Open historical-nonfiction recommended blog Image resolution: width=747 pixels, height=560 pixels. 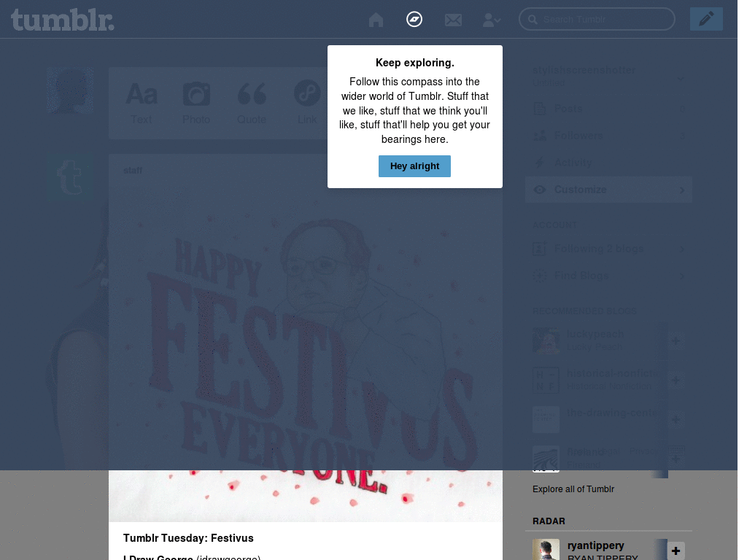(x=614, y=373)
